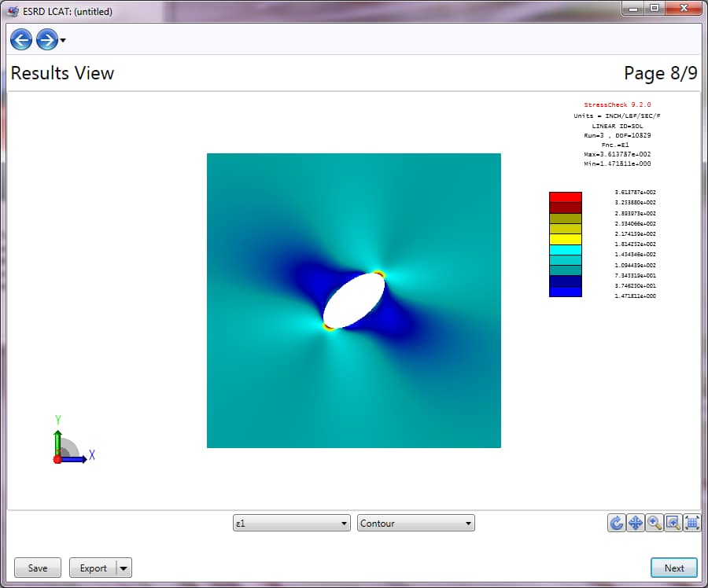The width and height of the screenshot is (708, 588).
Task: Activate the Zoom in magnifier tool
Action: click(655, 523)
